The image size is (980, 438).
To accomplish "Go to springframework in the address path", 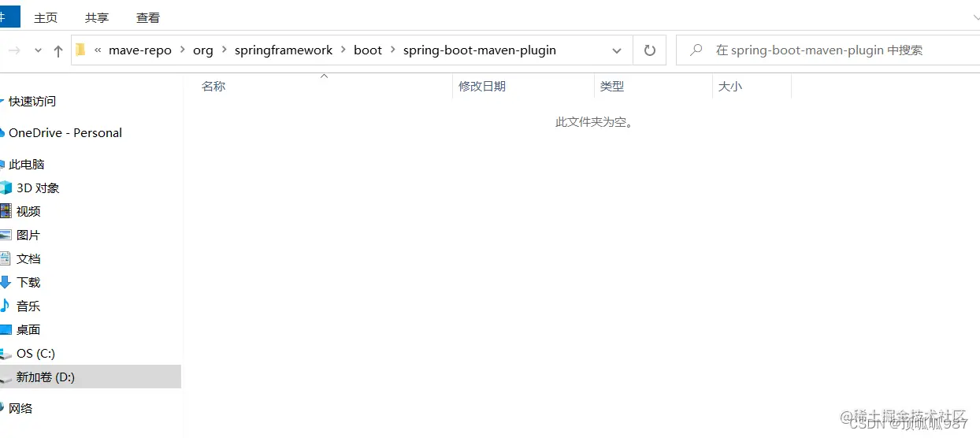I will click(x=284, y=50).
